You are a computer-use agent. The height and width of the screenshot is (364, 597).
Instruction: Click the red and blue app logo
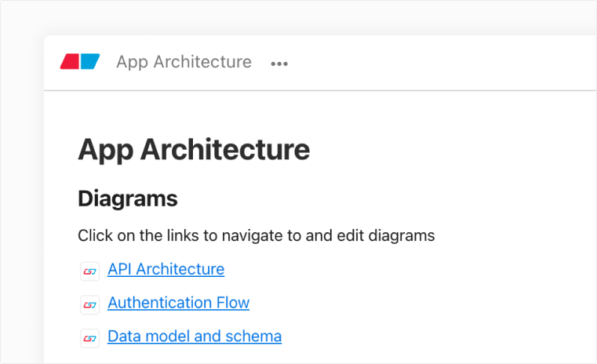tap(80, 62)
